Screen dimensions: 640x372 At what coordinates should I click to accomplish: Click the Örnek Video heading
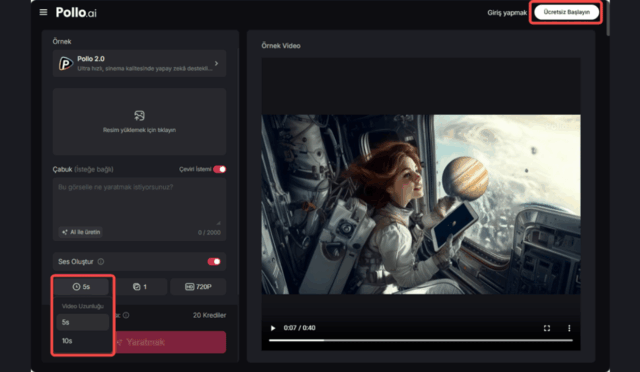coord(281,46)
